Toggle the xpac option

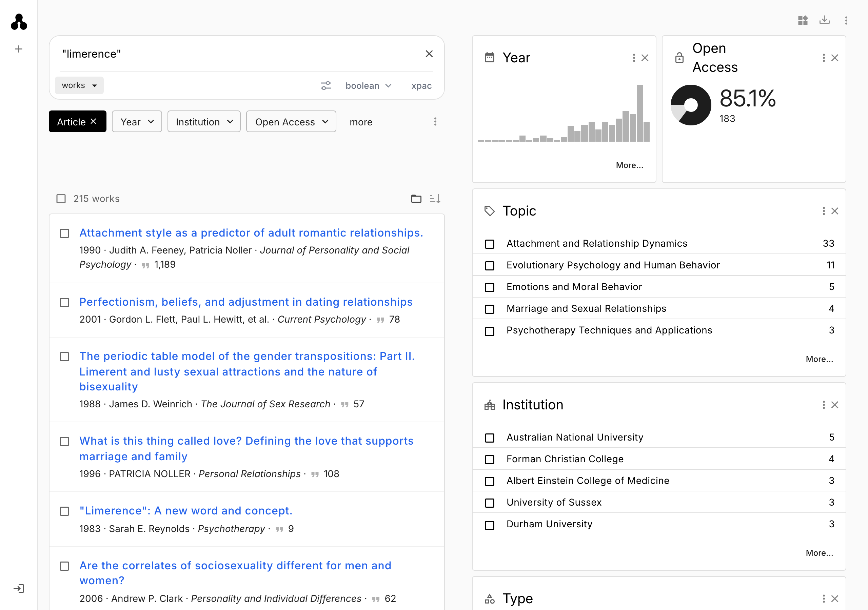click(x=421, y=86)
